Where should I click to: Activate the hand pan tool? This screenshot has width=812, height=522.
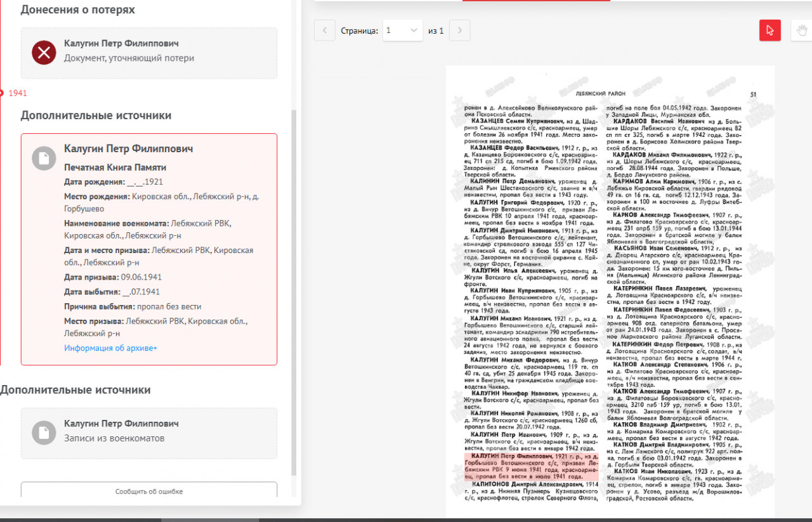[x=802, y=30]
